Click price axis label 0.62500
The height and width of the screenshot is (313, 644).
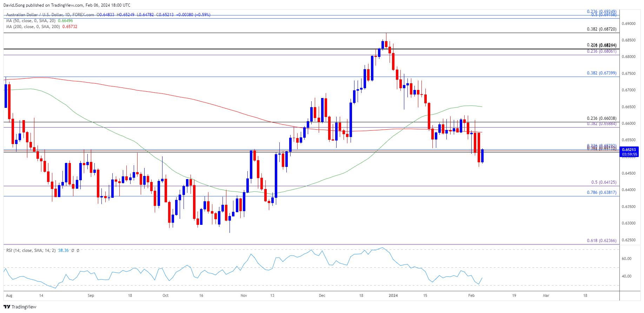point(629,240)
